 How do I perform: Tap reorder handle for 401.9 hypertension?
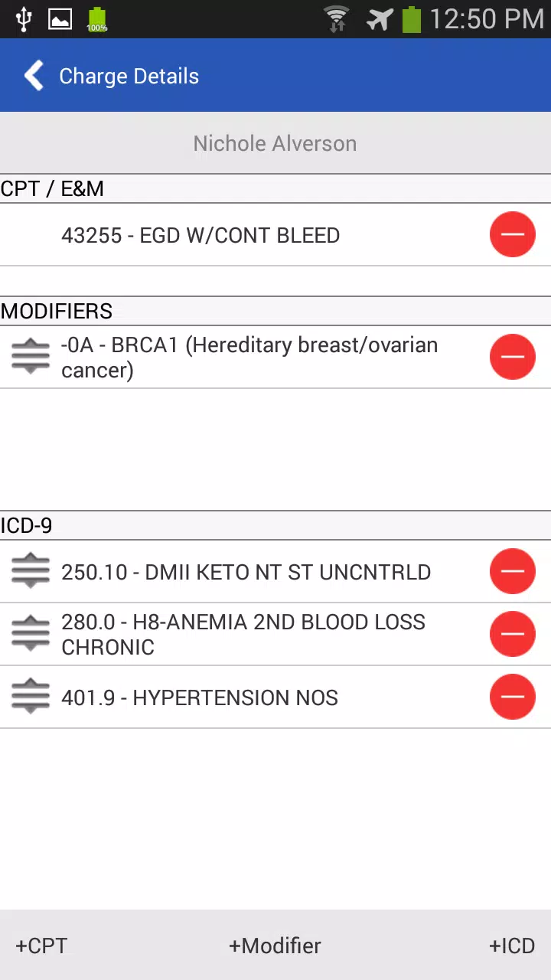(x=31, y=697)
